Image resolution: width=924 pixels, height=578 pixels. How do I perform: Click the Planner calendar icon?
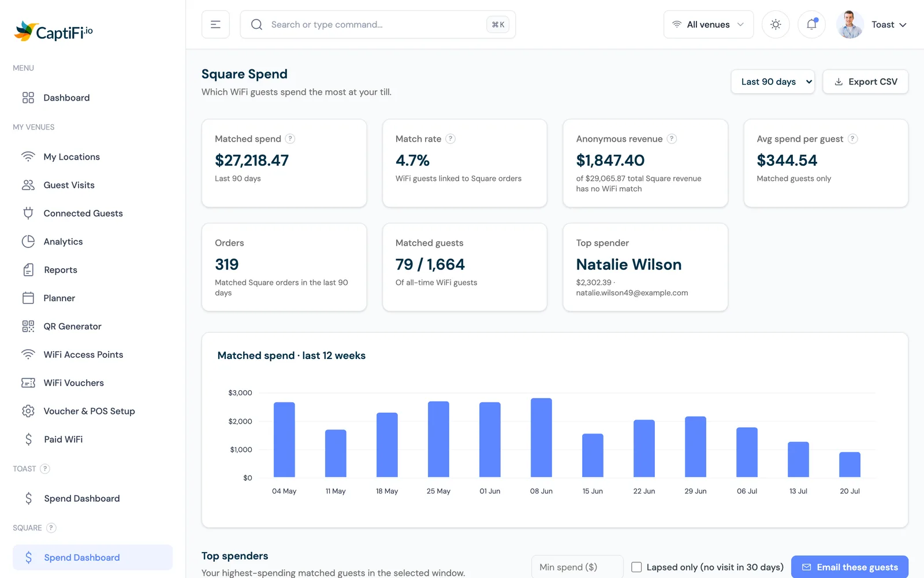click(x=28, y=298)
